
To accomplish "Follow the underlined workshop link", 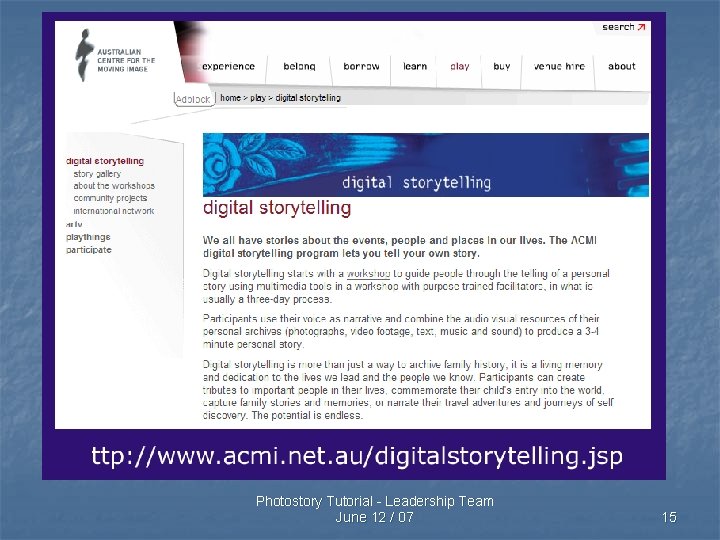I will [x=368, y=274].
